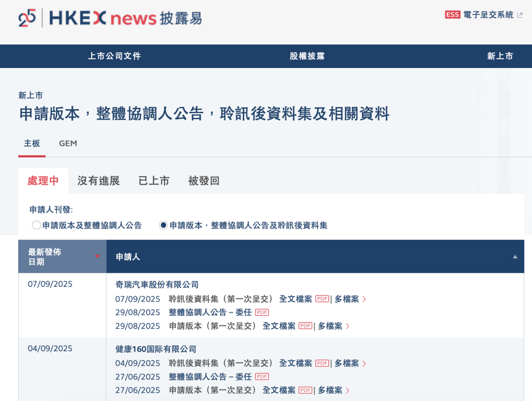532x401 pixels.
Task: Expand 多檔案 for 健康160 申請版本
Action: point(333,390)
